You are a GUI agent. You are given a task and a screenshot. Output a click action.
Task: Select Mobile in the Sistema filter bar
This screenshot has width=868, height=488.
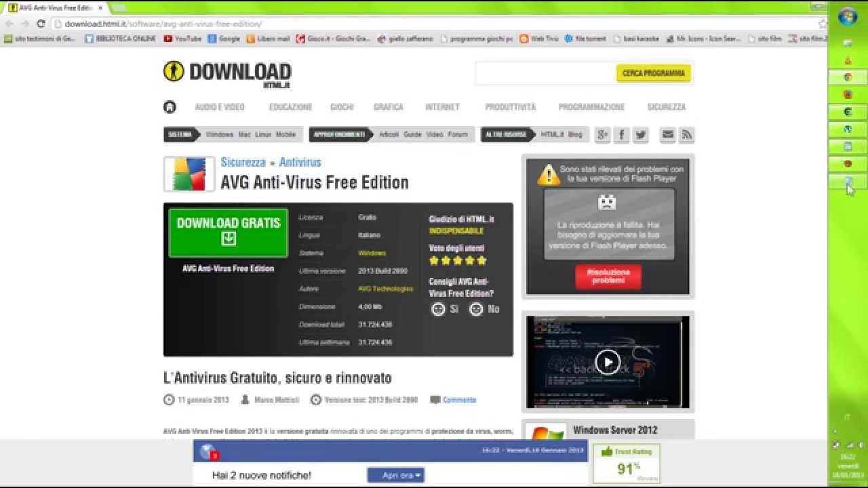coord(285,135)
